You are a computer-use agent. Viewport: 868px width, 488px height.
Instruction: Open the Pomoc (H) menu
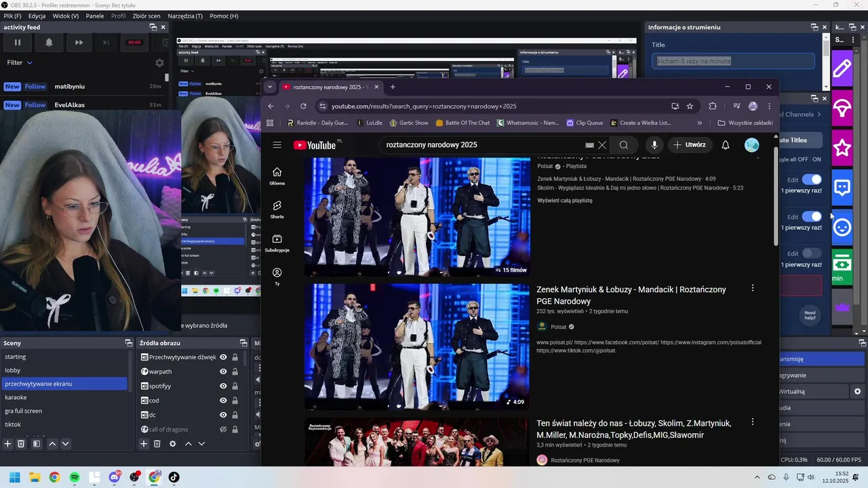pos(224,16)
